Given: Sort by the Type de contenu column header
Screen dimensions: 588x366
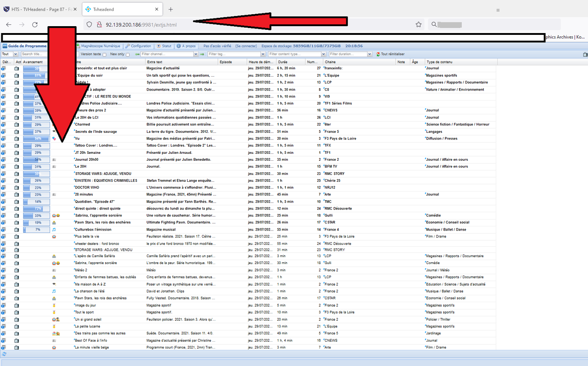Looking at the screenshot, I should click(461, 62).
